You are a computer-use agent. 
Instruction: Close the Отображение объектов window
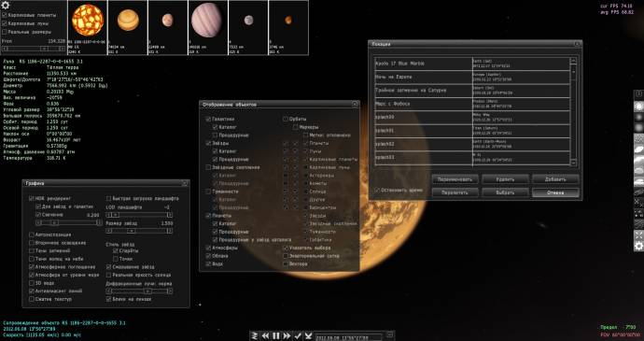pyautogui.click(x=355, y=105)
